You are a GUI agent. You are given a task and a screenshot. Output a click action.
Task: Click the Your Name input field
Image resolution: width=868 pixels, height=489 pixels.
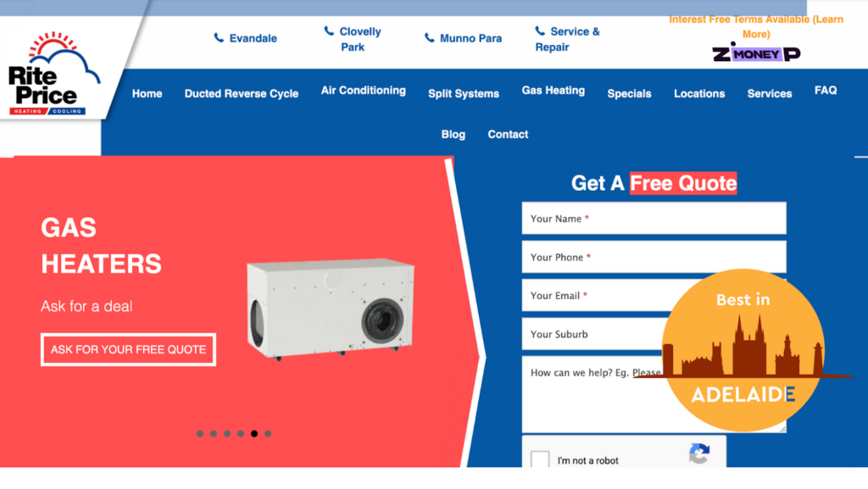point(654,219)
